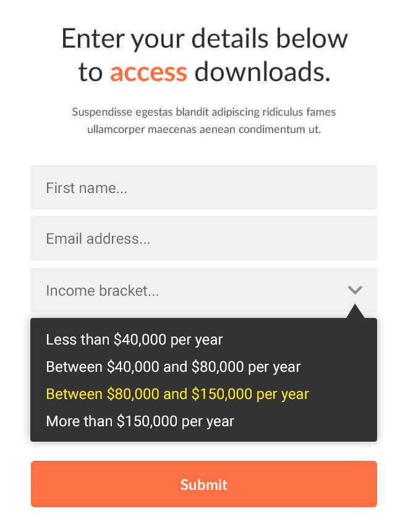Click the "ullamcorper maecenas aenean" text line
408x532 pixels.
[203, 129]
